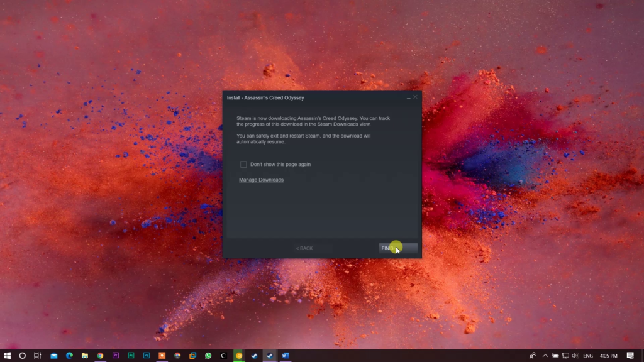This screenshot has width=644, height=362.
Task: Expand hidden system tray icons chevron
Action: 545,356
